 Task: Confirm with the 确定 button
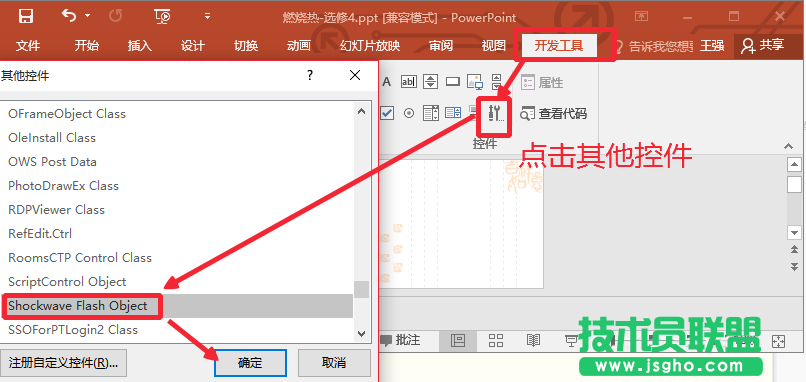250,363
